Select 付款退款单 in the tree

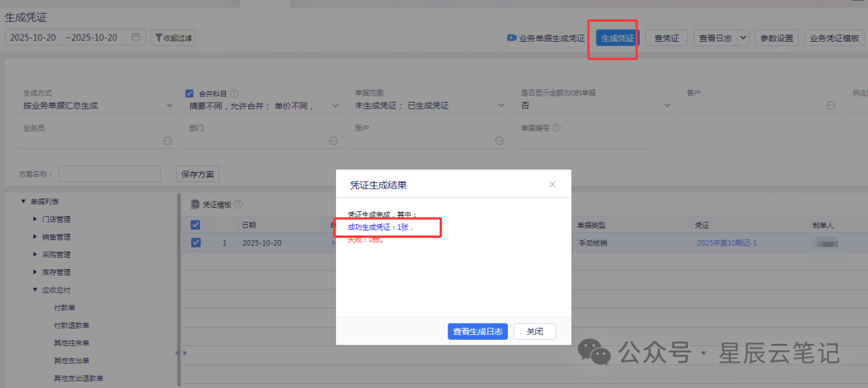[x=72, y=325]
